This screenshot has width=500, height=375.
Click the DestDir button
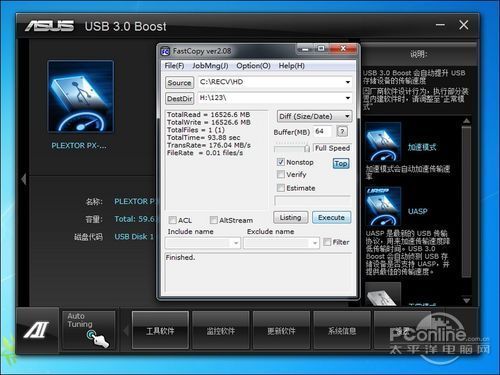coord(179,99)
